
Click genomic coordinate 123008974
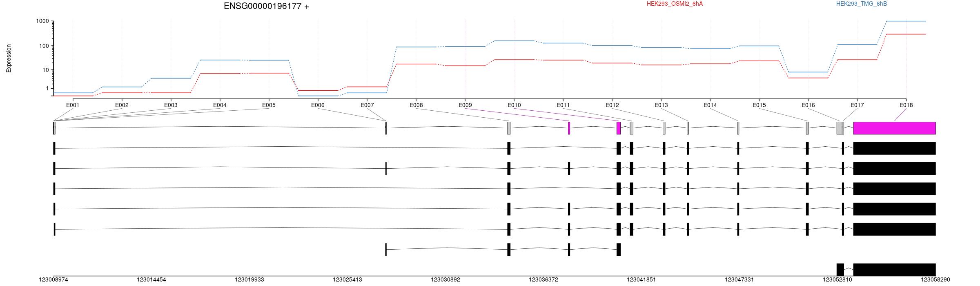(x=53, y=280)
